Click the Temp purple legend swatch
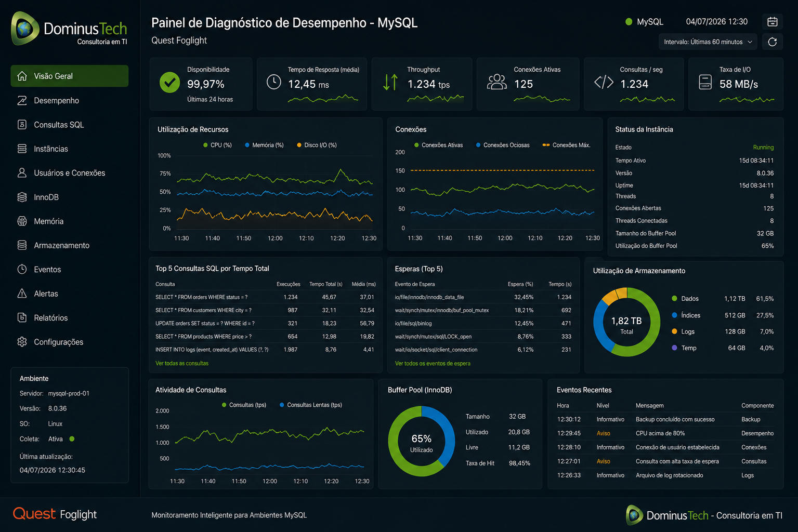798x532 pixels. coord(674,348)
